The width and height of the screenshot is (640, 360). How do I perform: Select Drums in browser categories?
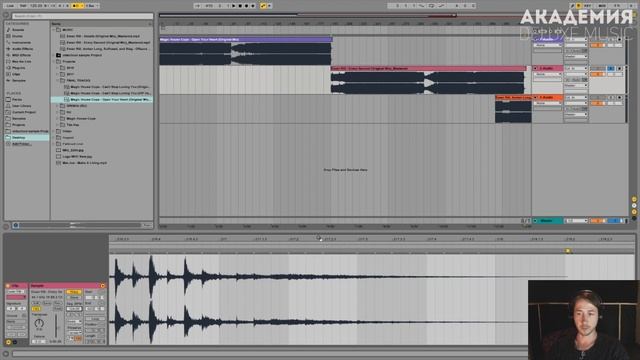coord(17,36)
